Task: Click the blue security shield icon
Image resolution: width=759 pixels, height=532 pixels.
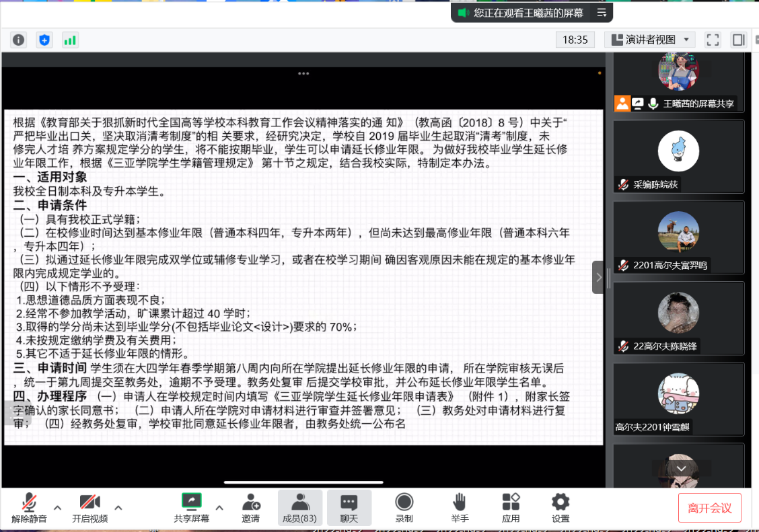Action: point(44,40)
